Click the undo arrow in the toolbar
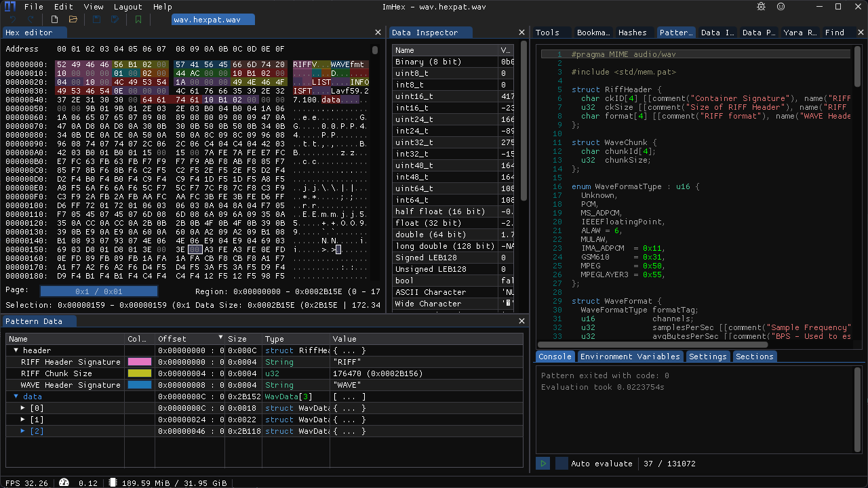This screenshot has width=868, height=488. point(14,19)
